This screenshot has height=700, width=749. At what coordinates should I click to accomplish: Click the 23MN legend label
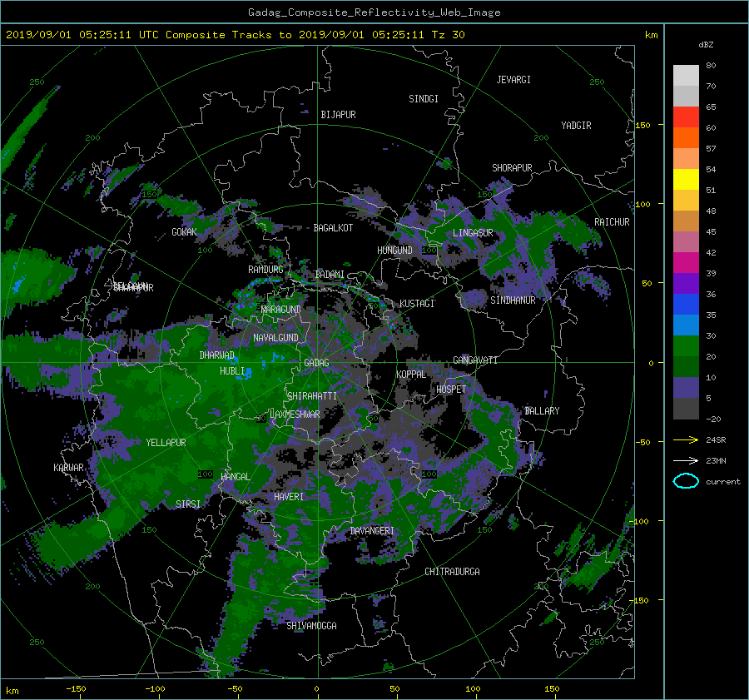(716, 460)
